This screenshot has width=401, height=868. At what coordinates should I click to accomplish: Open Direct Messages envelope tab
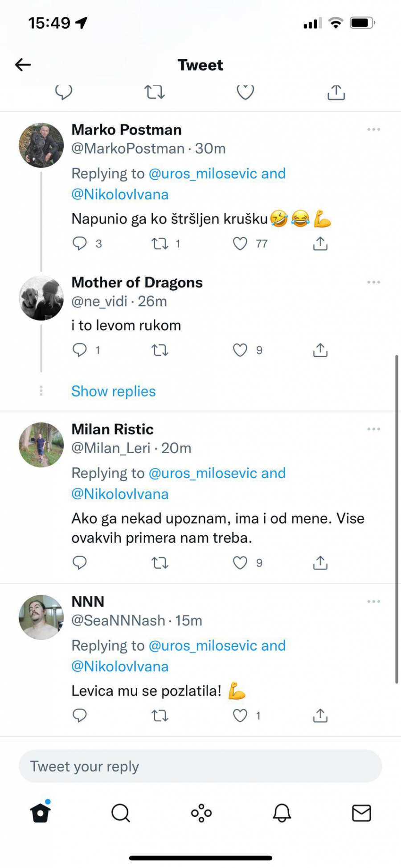click(x=361, y=813)
